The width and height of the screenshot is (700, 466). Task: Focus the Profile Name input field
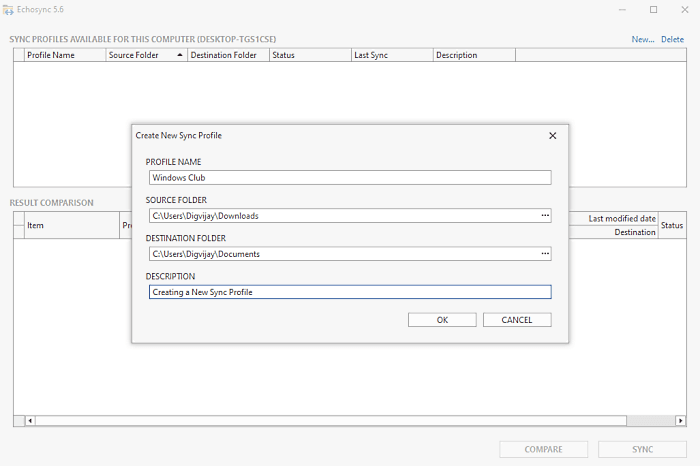(350, 178)
